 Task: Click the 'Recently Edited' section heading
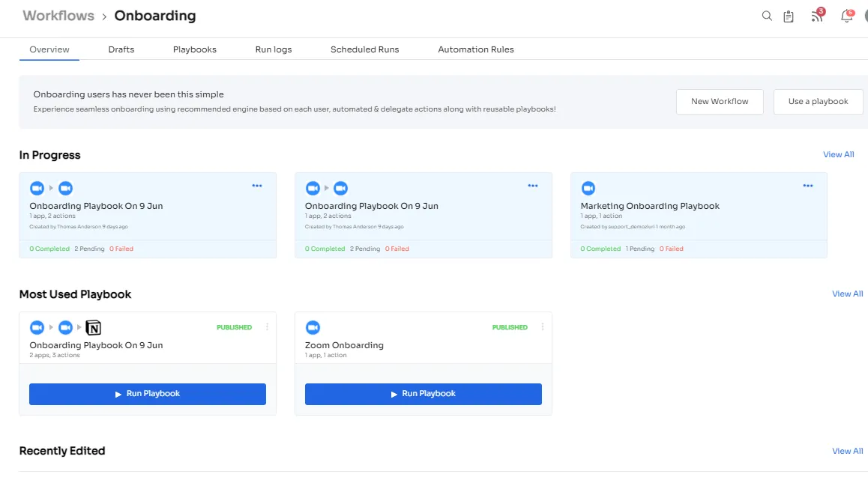(x=62, y=452)
